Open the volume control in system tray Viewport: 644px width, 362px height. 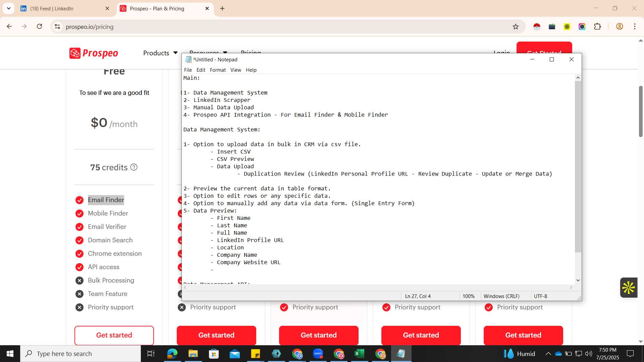pos(589,354)
